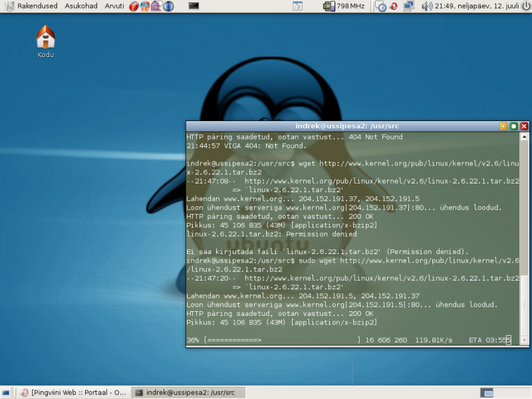532x399 pixels.
Task: Open the Kodu home folder icon
Action: [x=46, y=42]
